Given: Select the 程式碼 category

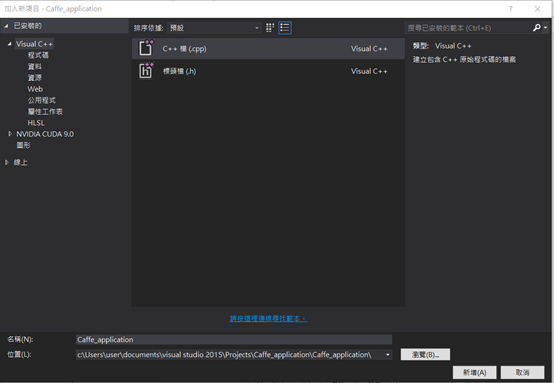Looking at the screenshot, I should [x=38, y=55].
